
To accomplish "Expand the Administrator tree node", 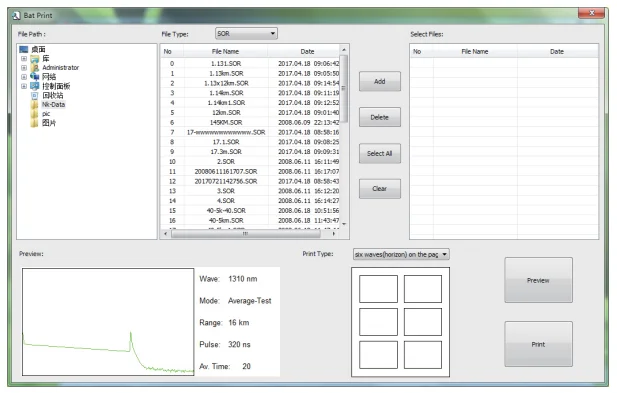I will [24, 68].
